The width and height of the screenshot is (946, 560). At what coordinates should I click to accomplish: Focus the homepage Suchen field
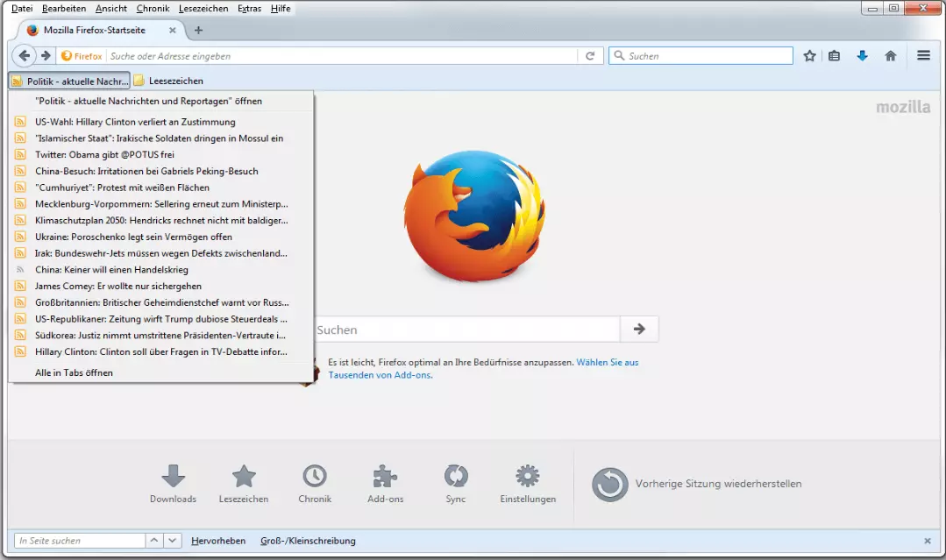(467, 330)
